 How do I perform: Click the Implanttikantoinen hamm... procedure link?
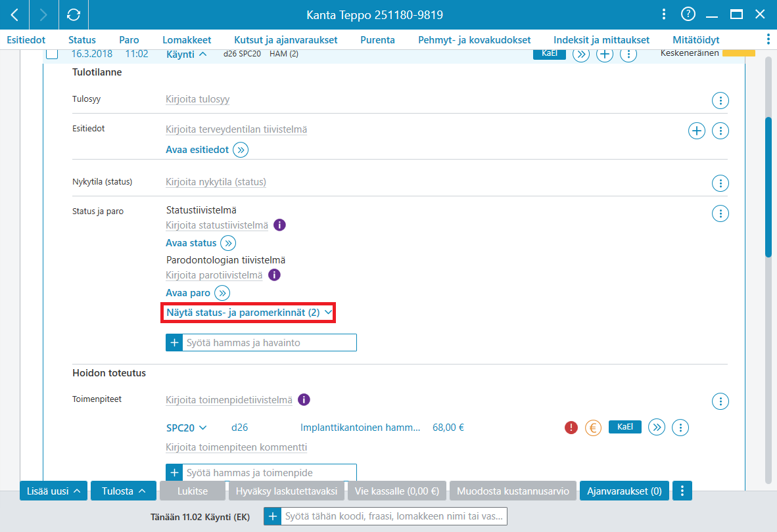click(360, 428)
